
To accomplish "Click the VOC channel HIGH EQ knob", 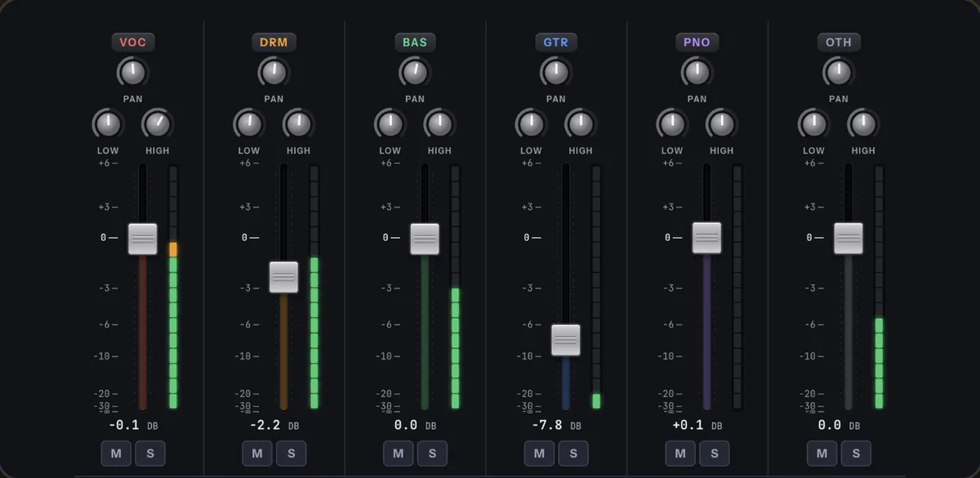I will click(158, 124).
